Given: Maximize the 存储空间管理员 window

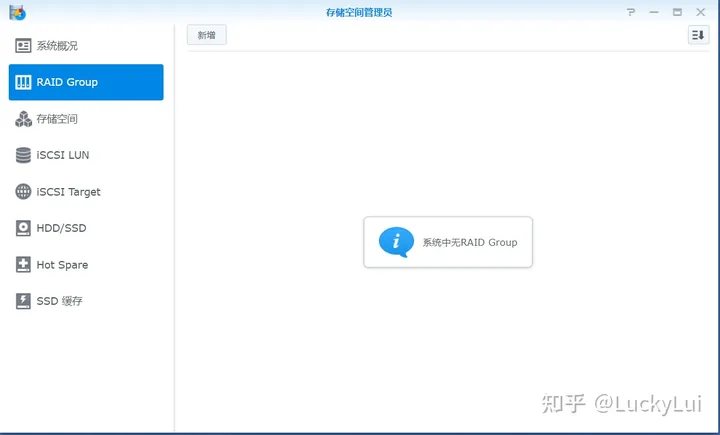Looking at the screenshot, I should pos(677,12).
